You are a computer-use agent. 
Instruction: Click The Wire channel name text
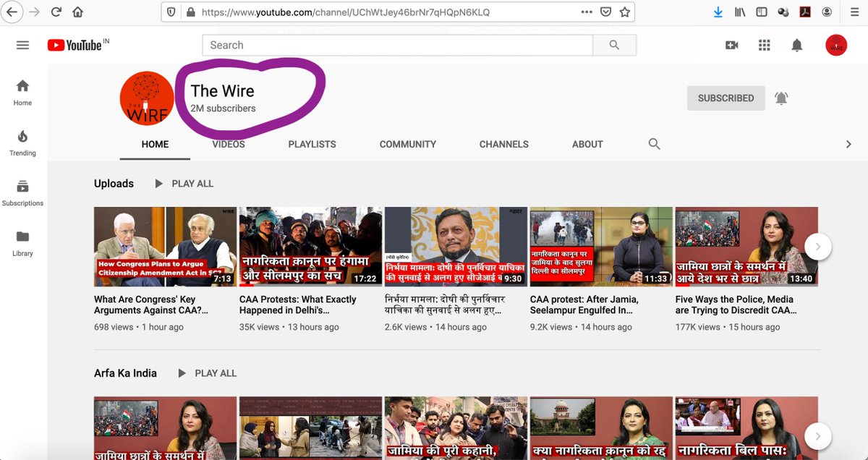(x=223, y=91)
